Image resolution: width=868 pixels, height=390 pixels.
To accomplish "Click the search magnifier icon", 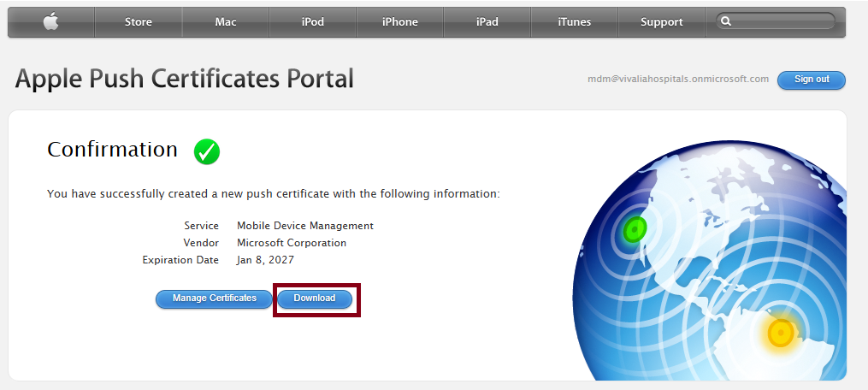I will tap(726, 21).
